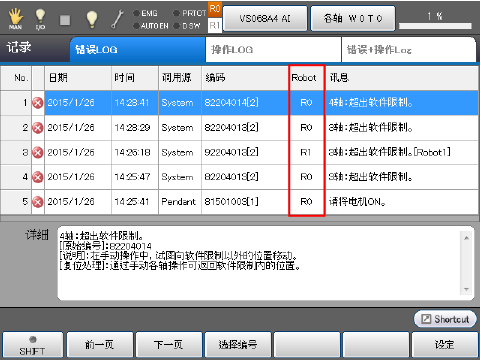This screenshot has width=481, height=360.
Task: Click the 时间 column header
Action: 135,78
